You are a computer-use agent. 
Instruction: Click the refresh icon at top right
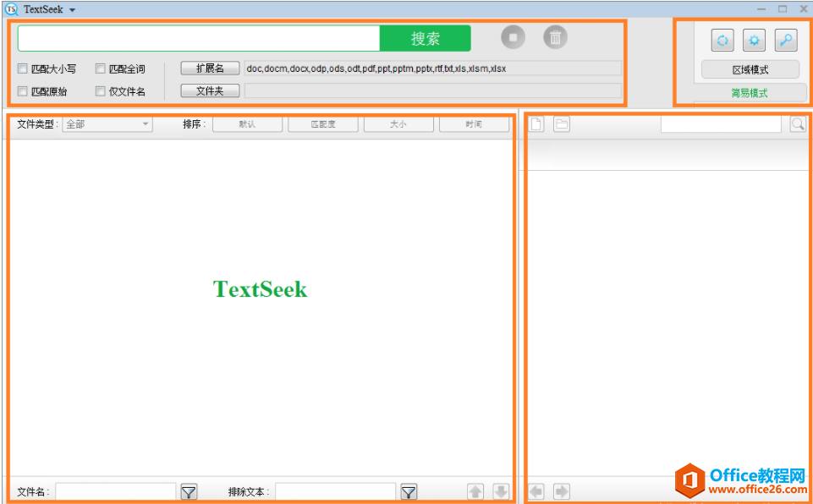pos(722,40)
